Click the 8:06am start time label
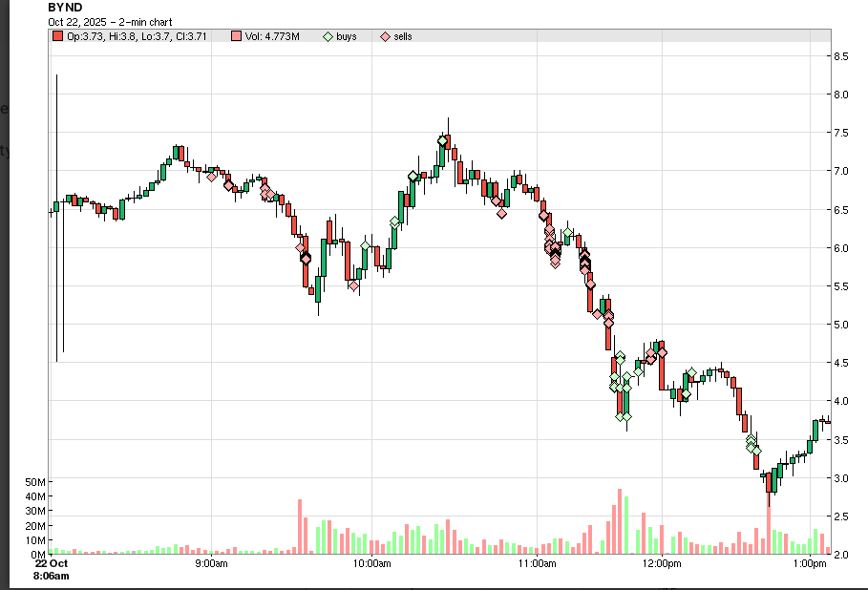Viewport: 868px width, 590px height. click(x=52, y=576)
